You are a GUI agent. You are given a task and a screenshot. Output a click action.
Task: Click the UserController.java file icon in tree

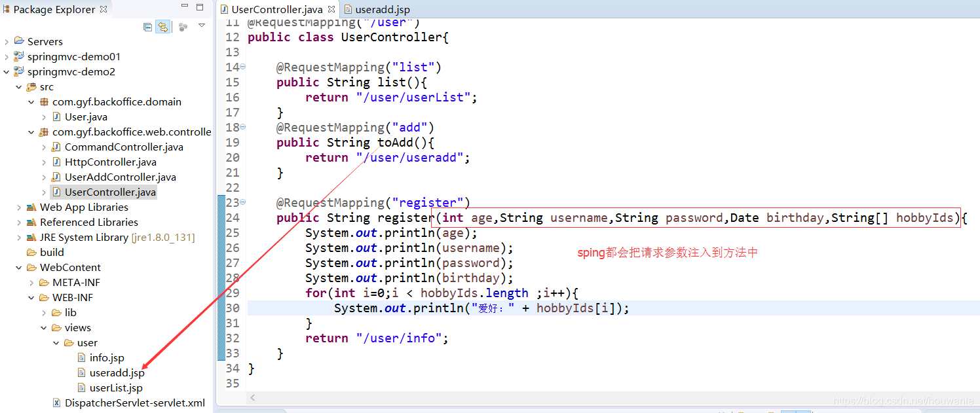56,192
